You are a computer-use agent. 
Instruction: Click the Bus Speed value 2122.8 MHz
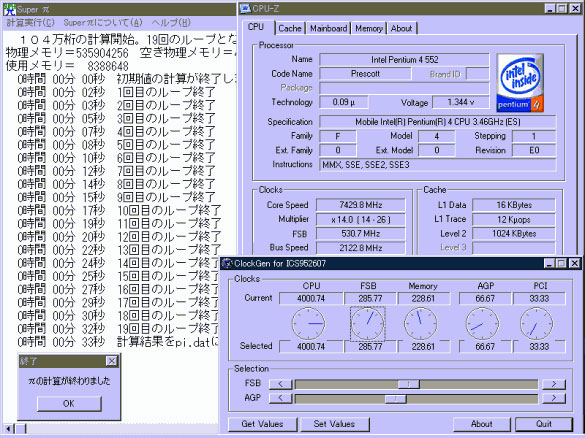click(x=361, y=248)
